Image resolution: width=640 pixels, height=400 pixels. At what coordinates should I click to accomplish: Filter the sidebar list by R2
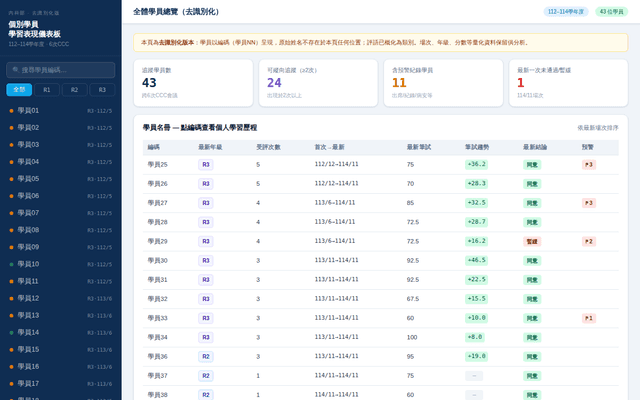(x=74, y=89)
